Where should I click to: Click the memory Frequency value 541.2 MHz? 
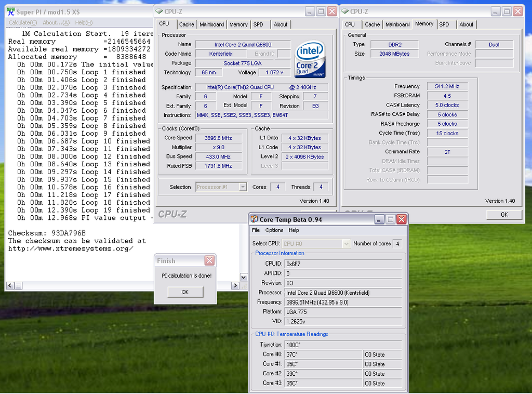point(447,86)
